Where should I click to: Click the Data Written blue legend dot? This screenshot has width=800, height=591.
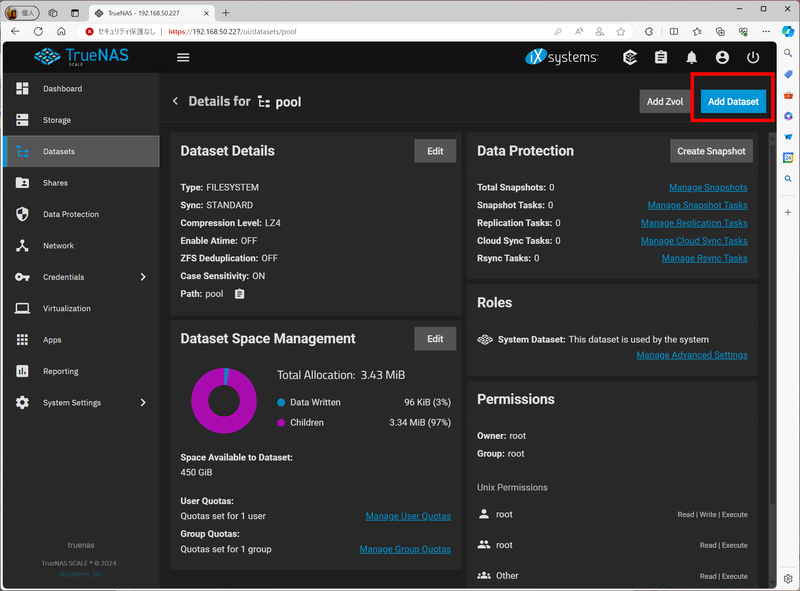pyautogui.click(x=281, y=403)
